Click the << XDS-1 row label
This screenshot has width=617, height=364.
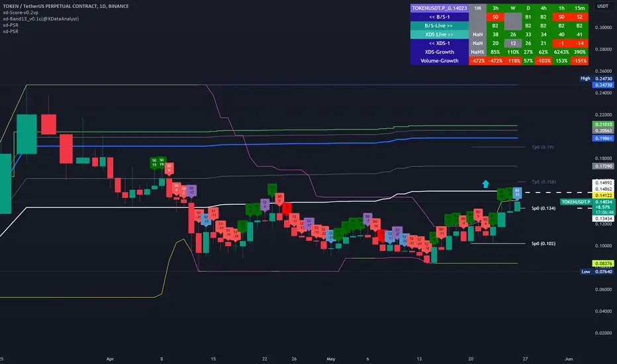(440, 43)
